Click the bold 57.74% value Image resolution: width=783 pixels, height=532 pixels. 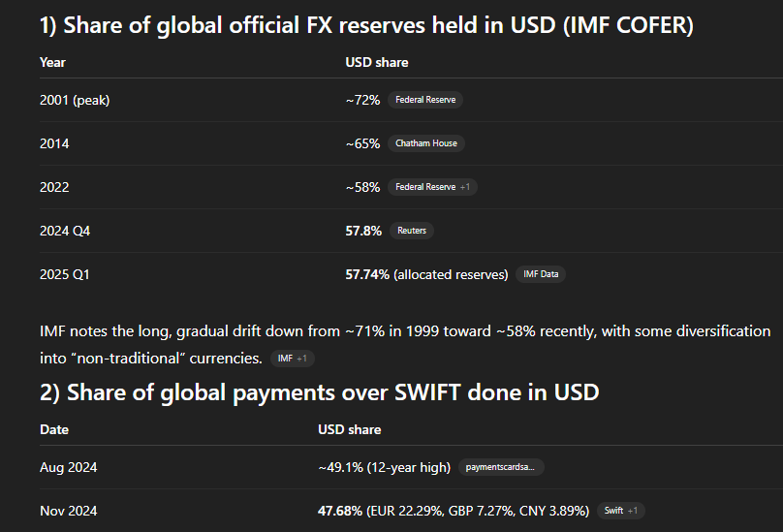pyautogui.click(x=367, y=274)
